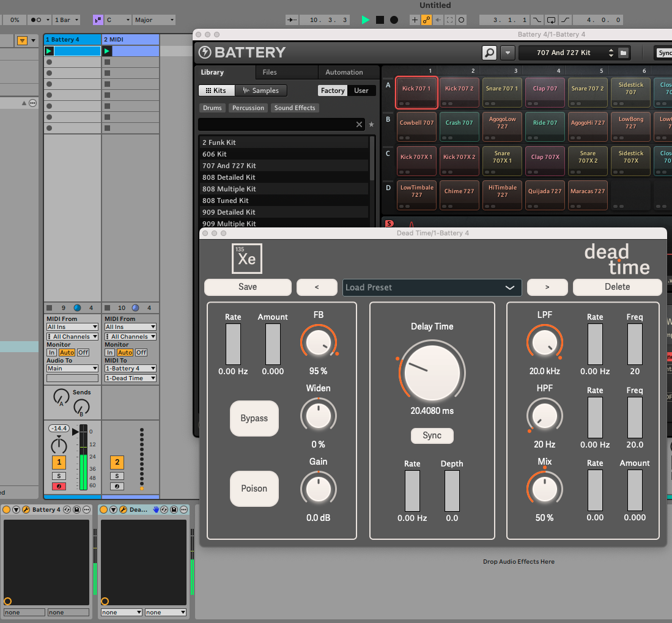This screenshot has width=672, height=623.
Task: Stop playback using the square Stop button
Action: click(x=380, y=20)
